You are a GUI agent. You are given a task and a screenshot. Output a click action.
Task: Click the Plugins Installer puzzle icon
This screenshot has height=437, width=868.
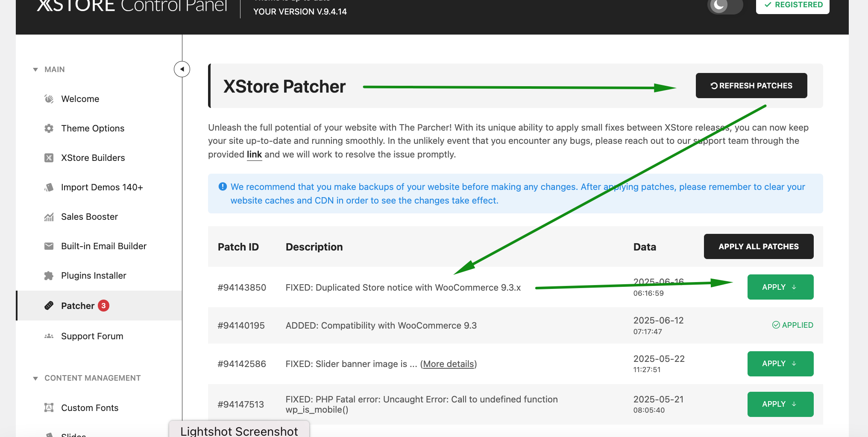(49, 276)
